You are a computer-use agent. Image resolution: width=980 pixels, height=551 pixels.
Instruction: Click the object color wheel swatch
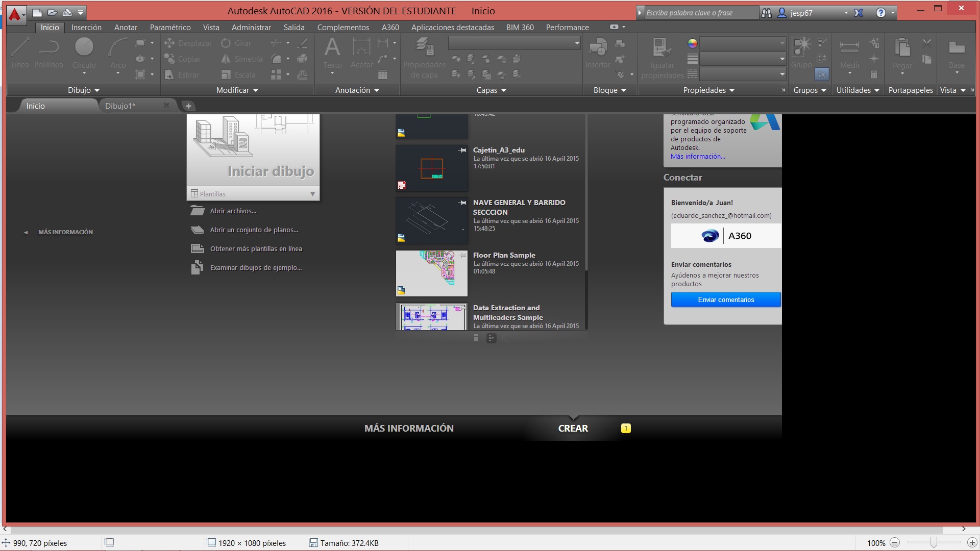pos(692,43)
